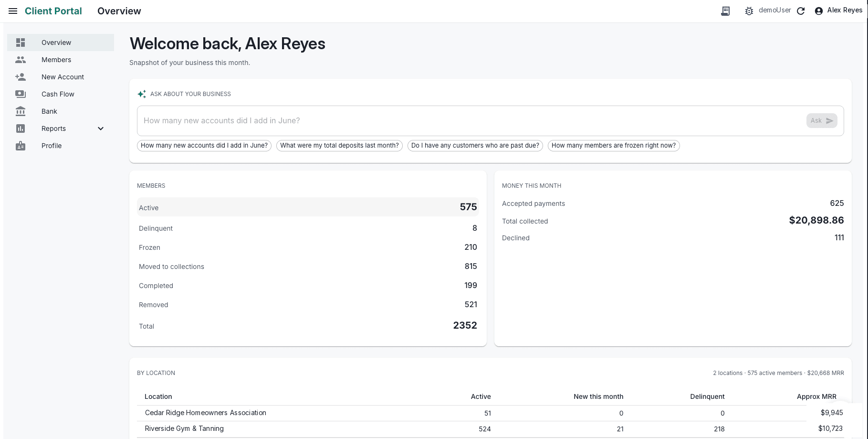Click the Total collected $20,898.86 amount

pyautogui.click(x=816, y=220)
